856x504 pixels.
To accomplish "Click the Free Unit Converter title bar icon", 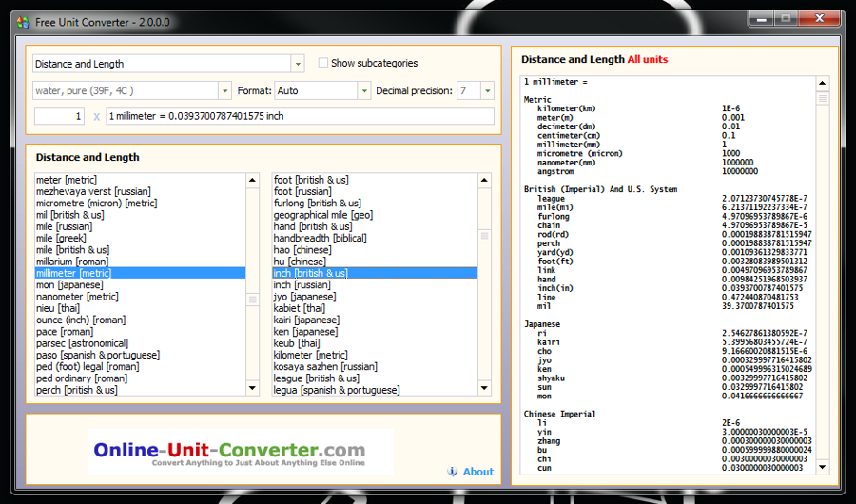I will tap(24, 22).
